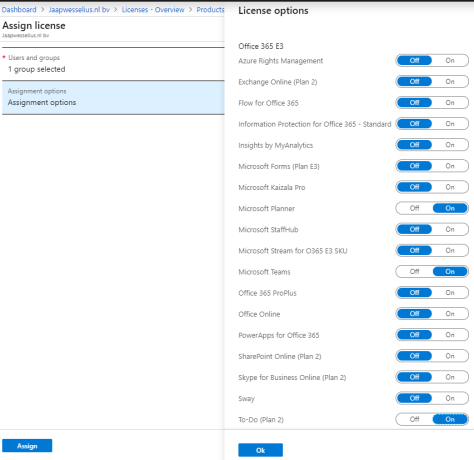The height and width of the screenshot is (460, 474).
Task: Go to Dashboard breadcrumb
Action: point(19,10)
